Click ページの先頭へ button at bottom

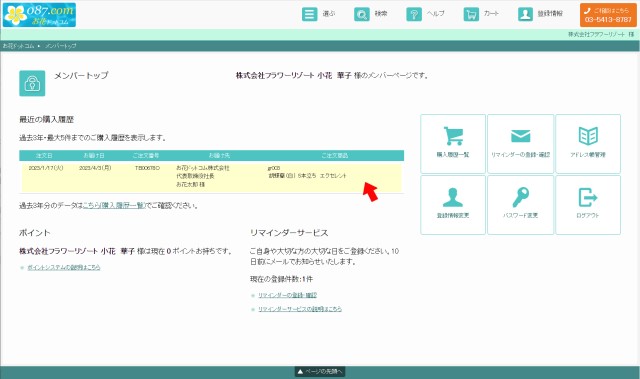coord(320,372)
